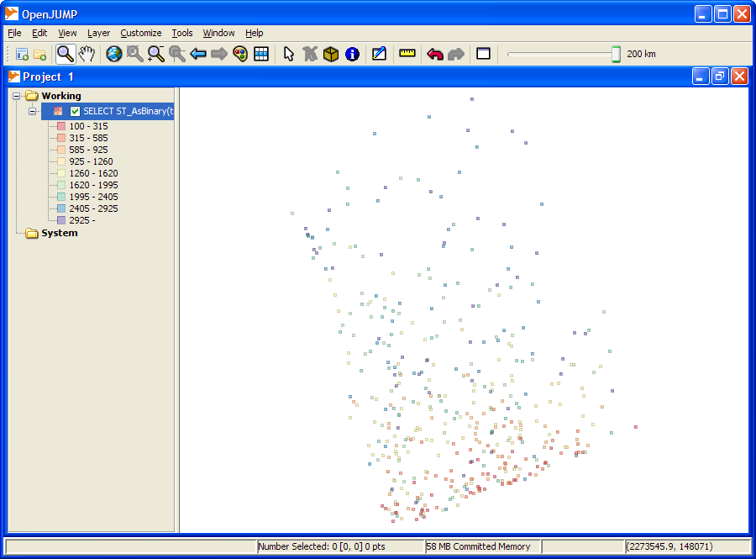Open the Layer menu
756x559 pixels.
(x=99, y=33)
